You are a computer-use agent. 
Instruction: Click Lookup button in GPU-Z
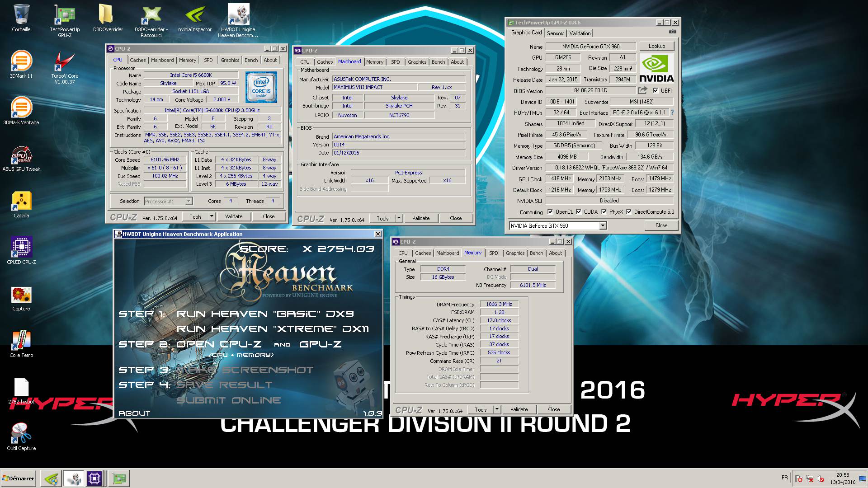pos(656,46)
